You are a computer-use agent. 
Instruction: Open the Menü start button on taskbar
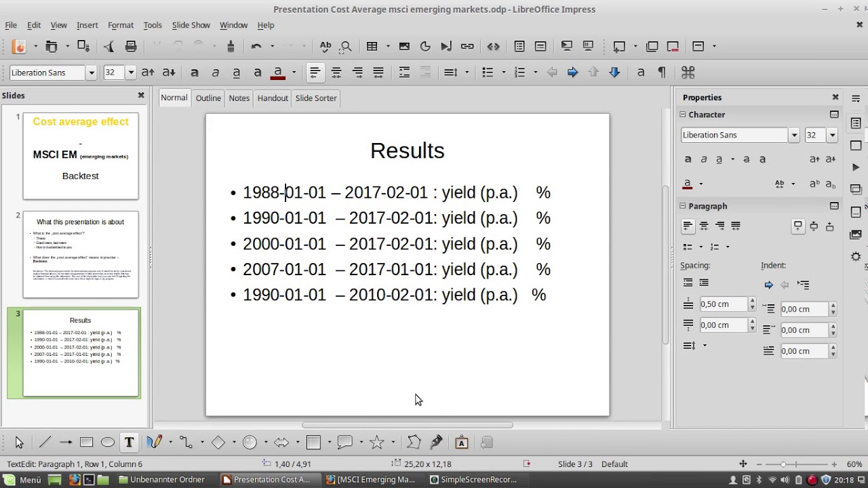[22, 480]
